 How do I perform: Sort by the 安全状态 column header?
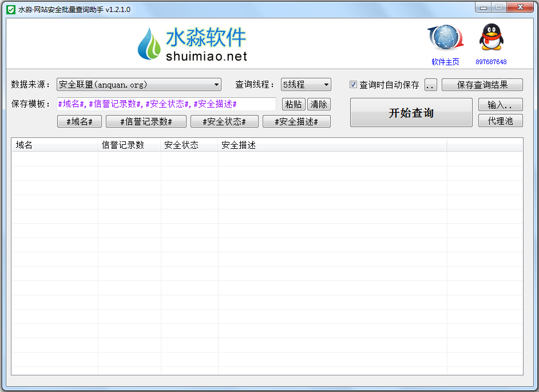click(x=189, y=145)
